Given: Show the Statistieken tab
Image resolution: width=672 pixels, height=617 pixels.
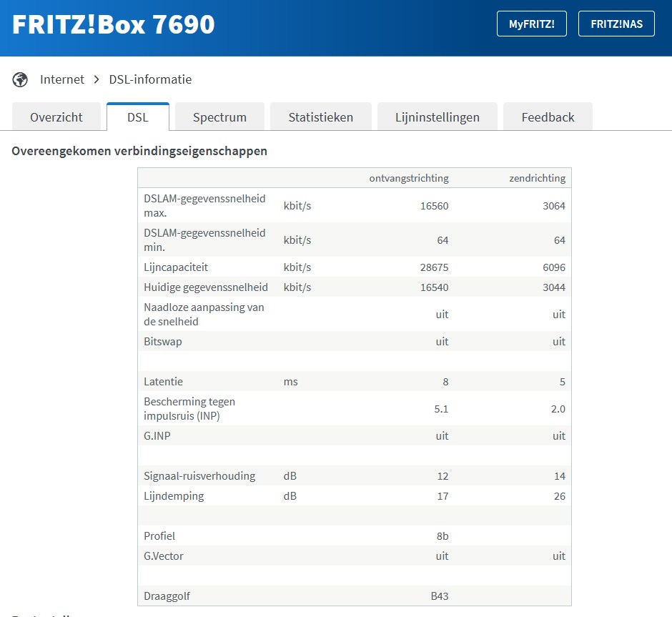Looking at the screenshot, I should (320, 117).
